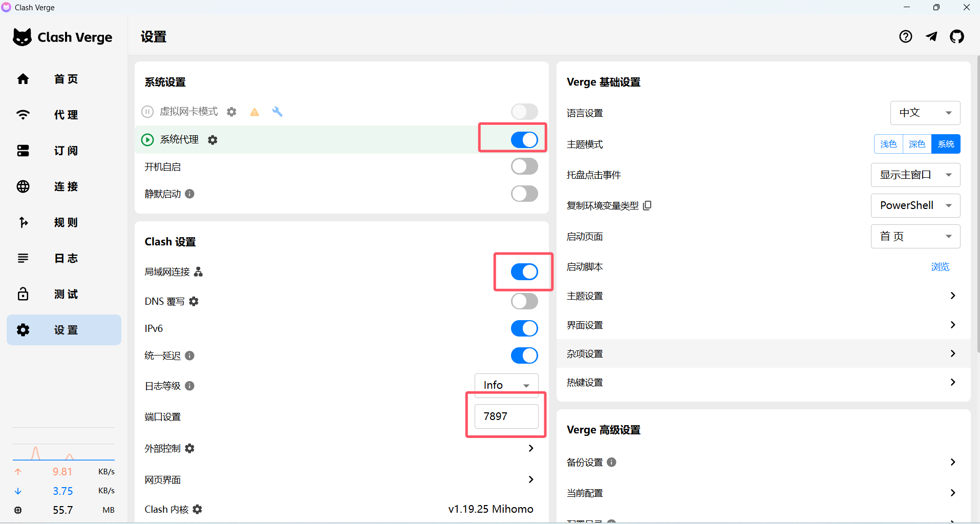The height and width of the screenshot is (524, 980).
Task: Click the gear icon beside DNS 覆写
Action: click(x=194, y=301)
